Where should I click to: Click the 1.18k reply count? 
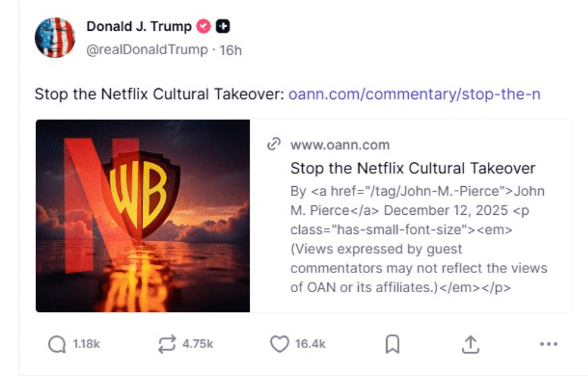point(86,344)
